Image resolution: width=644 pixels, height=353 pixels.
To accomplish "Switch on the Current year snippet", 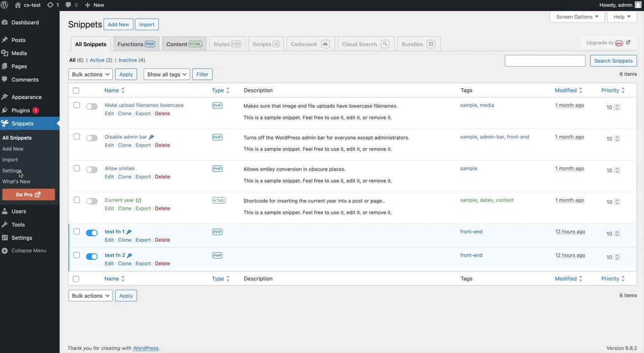I will point(92,202).
